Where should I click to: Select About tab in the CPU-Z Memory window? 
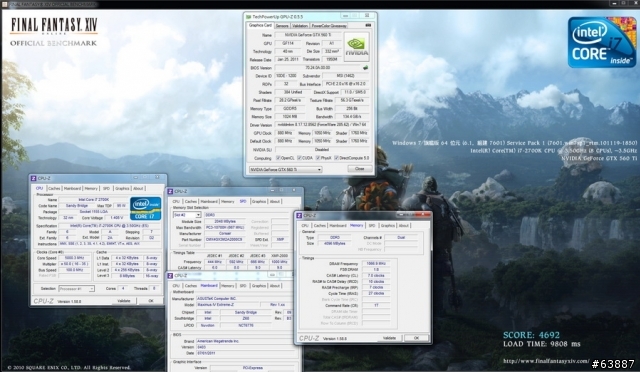pos(404,225)
